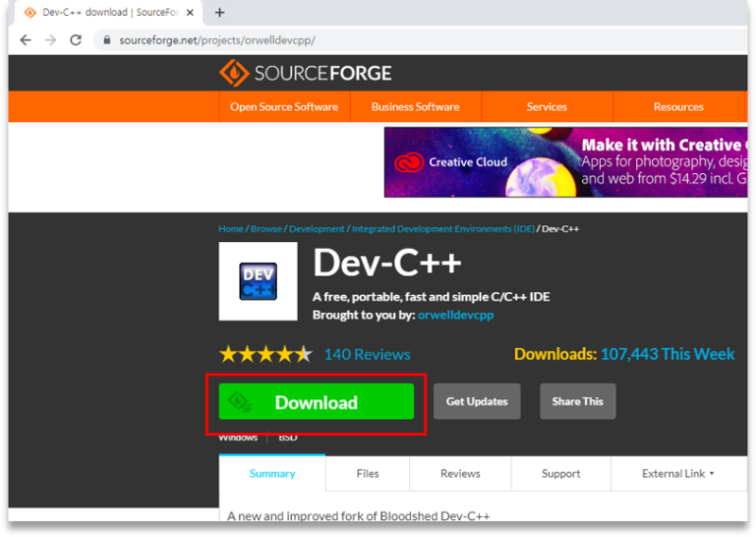Click the Dev-C++ project icon
The width and height of the screenshot is (756, 537).
tap(258, 282)
